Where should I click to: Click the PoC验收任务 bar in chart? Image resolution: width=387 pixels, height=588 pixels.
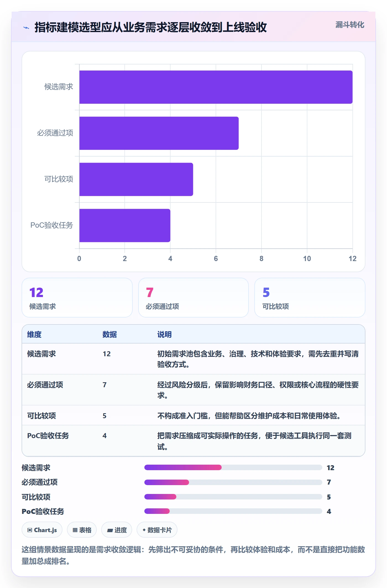click(125, 225)
